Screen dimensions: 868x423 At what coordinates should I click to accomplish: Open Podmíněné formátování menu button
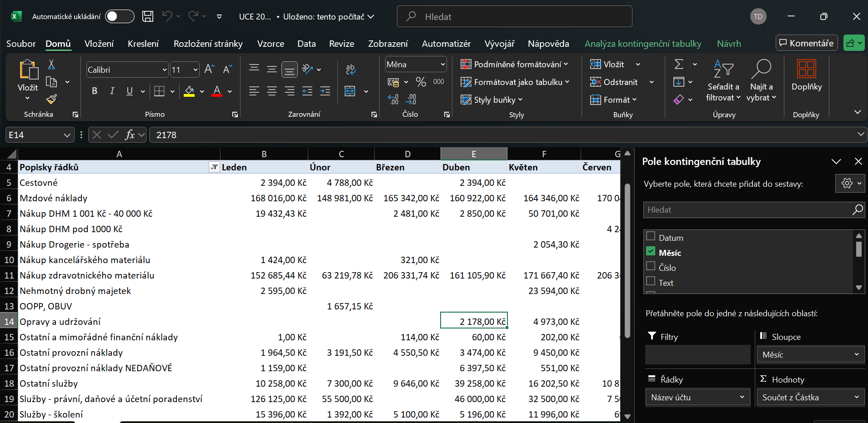point(514,65)
